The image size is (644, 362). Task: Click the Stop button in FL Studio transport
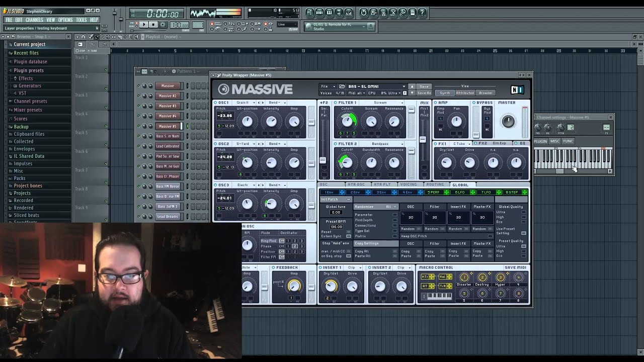(153, 25)
